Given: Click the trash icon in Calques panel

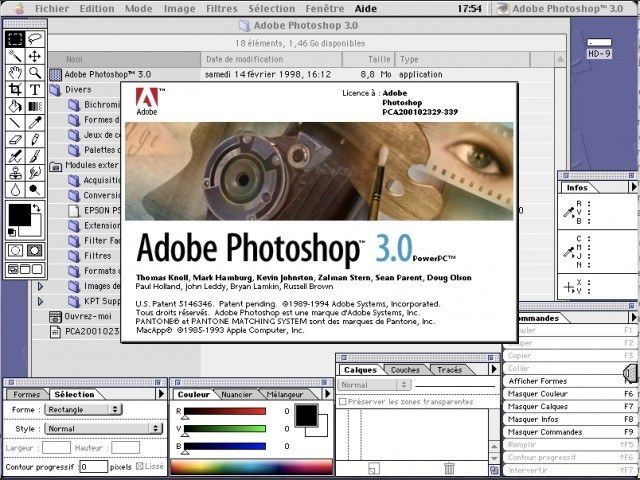Looking at the screenshot, I should pyautogui.click(x=449, y=468).
